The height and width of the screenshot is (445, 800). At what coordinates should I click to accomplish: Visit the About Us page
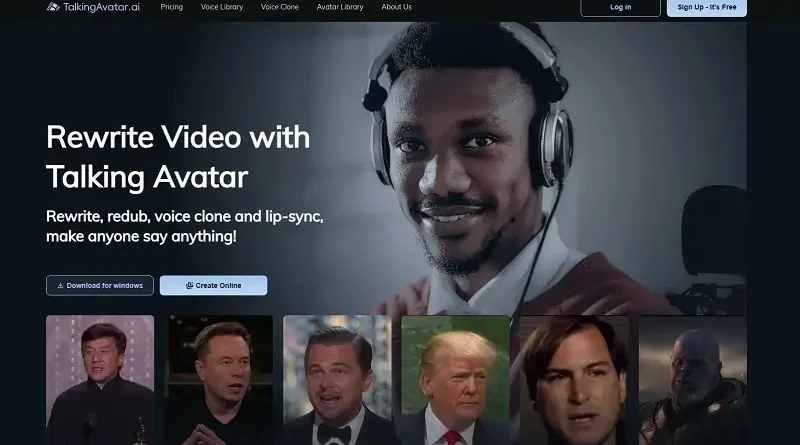pos(396,7)
